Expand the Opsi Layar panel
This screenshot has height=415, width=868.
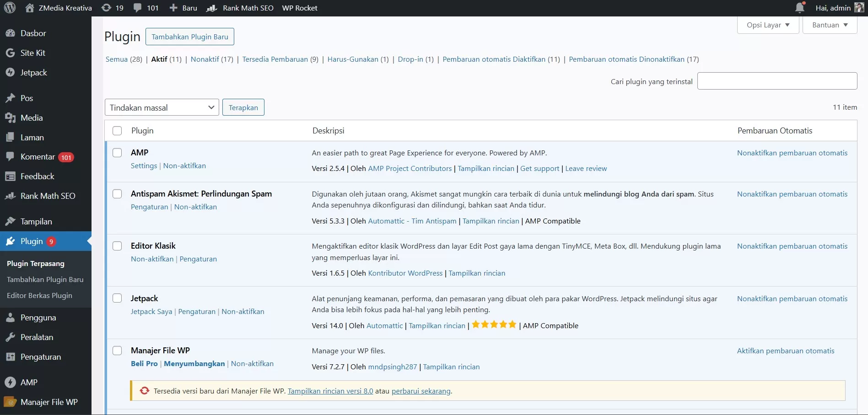[768, 25]
